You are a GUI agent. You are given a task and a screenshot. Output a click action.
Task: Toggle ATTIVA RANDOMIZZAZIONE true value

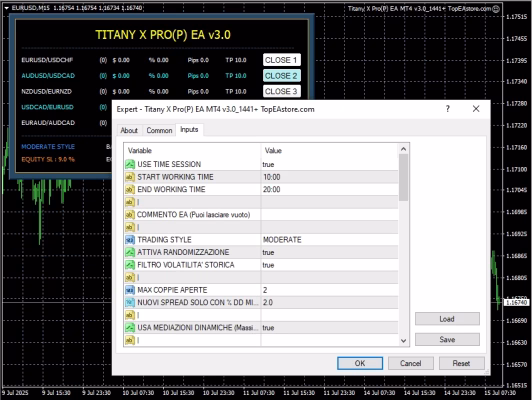329,252
